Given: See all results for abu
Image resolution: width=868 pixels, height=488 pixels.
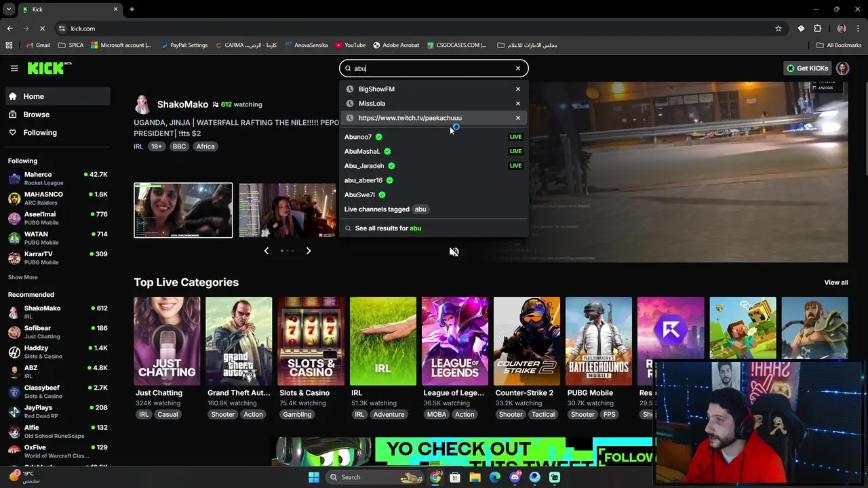Looking at the screenshot, I should tap(433, 228).
